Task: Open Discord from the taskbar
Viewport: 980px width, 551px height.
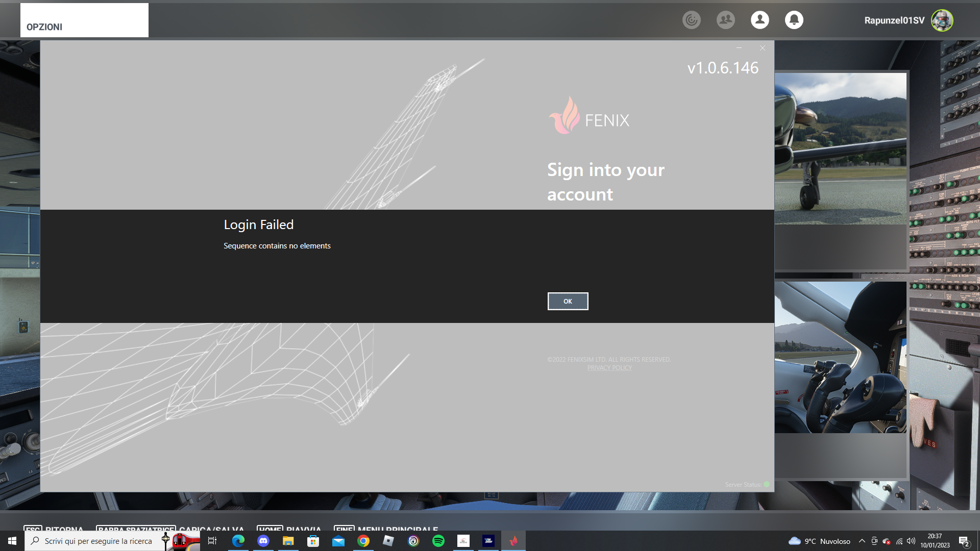Action: (263, 541)
